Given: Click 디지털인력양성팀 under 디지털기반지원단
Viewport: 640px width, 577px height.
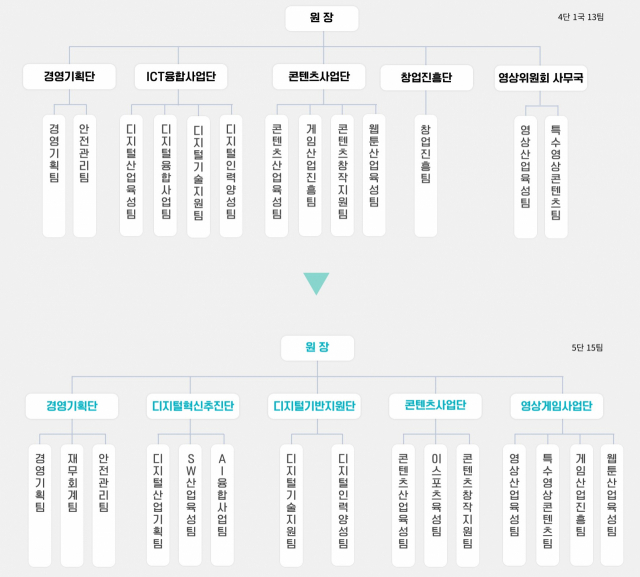Looking at the screenshot, I should click(342, 505).
